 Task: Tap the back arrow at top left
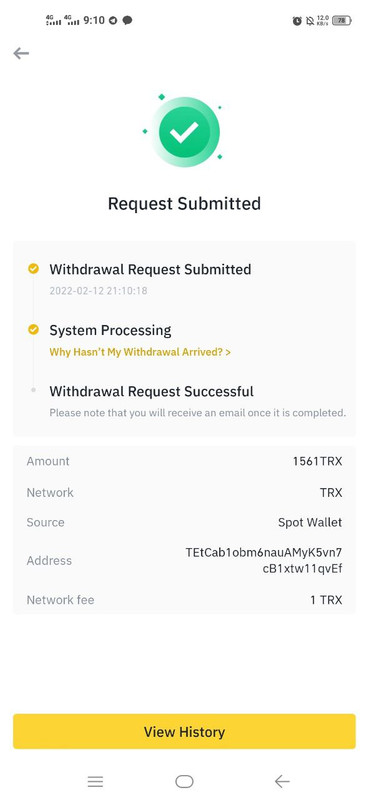tap(21, 53)
